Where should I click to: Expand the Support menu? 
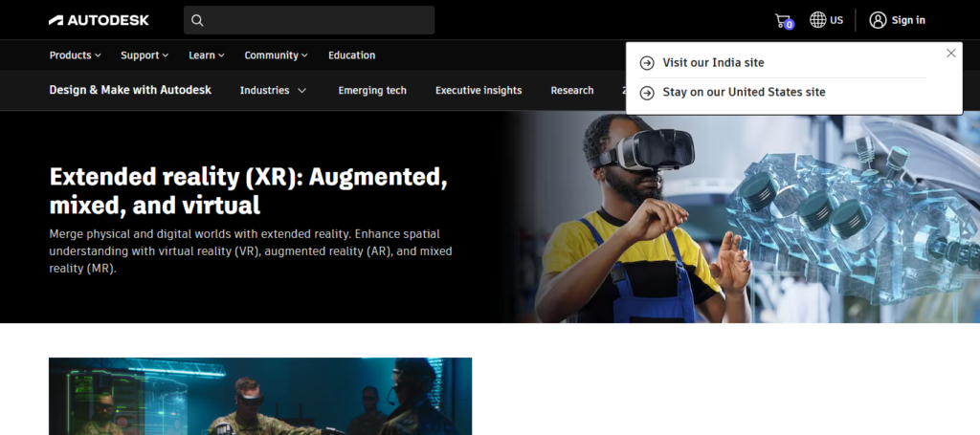[145, 54]
